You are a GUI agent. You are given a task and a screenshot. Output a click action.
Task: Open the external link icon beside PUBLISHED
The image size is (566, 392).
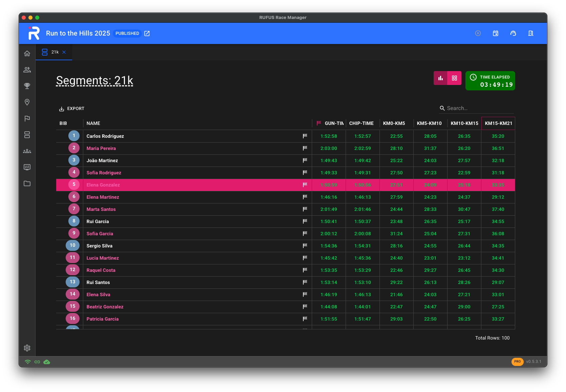click(147, 34)
